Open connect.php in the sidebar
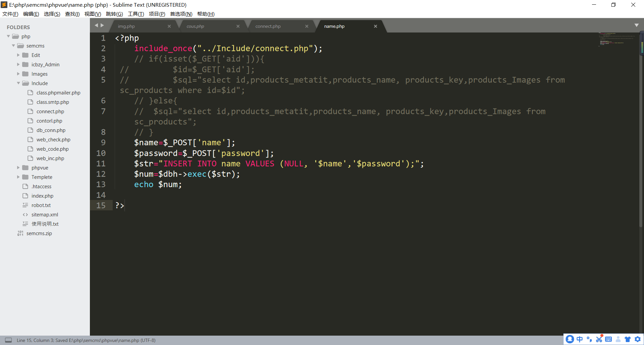The width and height of the screenshot is (644, 345). [x=50, y=111]
